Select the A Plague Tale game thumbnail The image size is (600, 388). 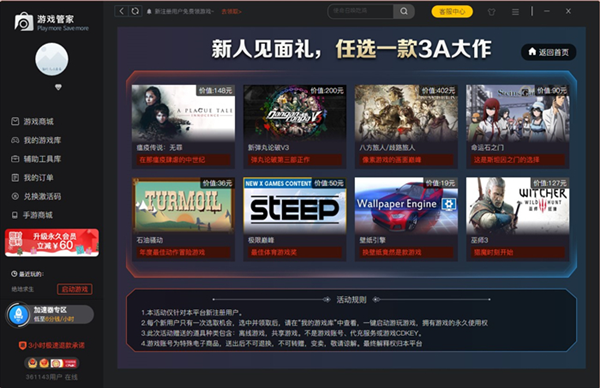(183, 113)
